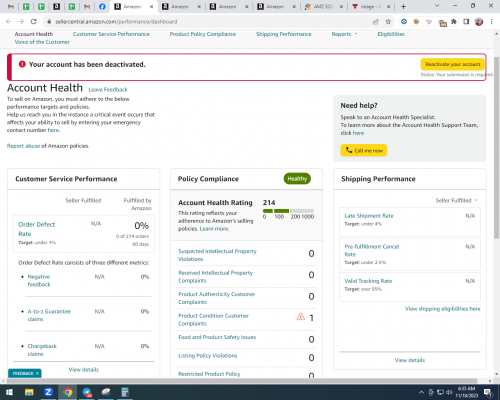Click View shipping eligibilities here link
The width and height of the screenshot is (500, 400).
coord(443,309)
